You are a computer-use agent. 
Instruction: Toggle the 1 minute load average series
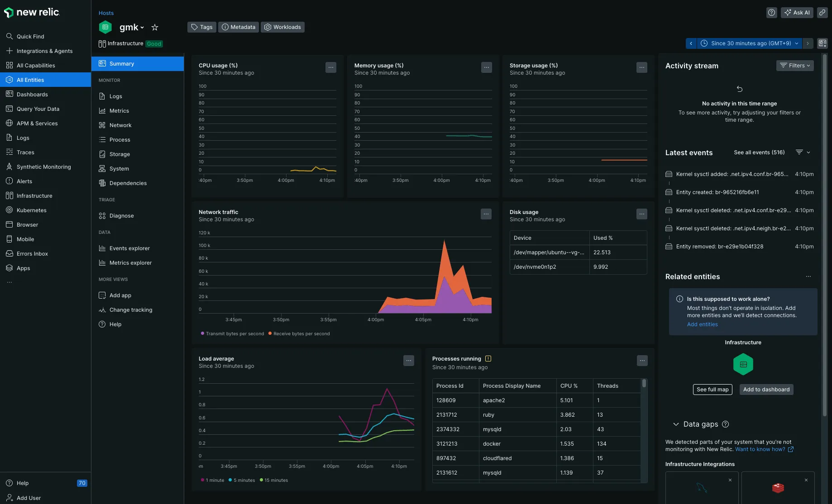pyautogui.click(x=212, y=480)
